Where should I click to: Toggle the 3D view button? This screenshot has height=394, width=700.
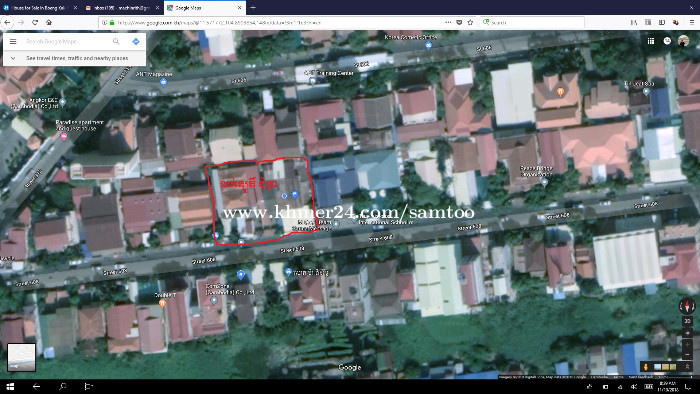click(x=688, y=321)
